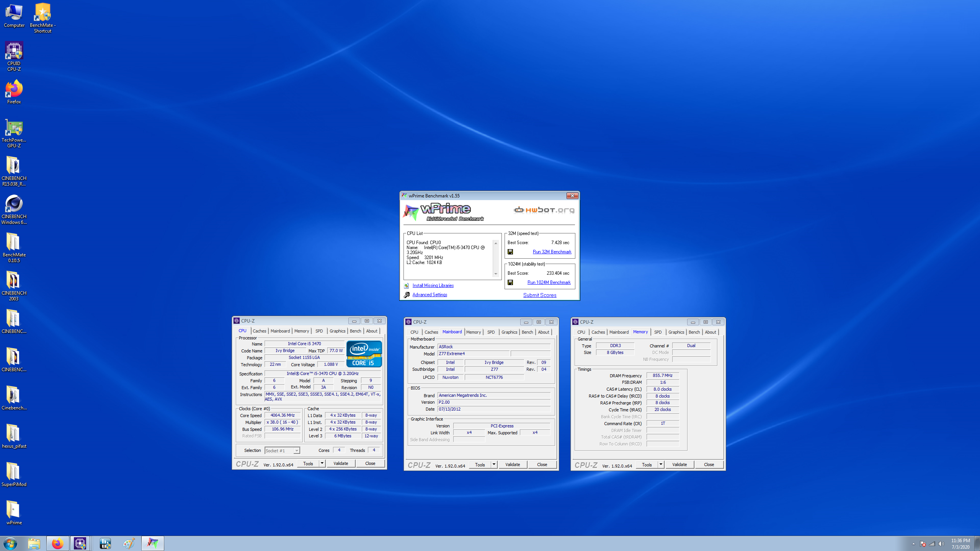
Task: Show hidden tray icons arrow
Action: [913, 544]
